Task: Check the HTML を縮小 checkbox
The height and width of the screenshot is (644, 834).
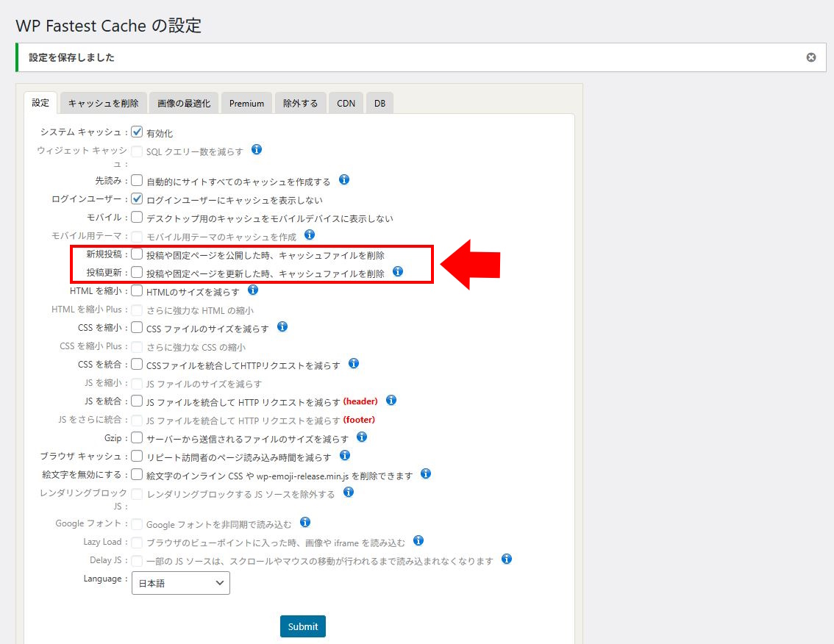Action: point(137,291)
